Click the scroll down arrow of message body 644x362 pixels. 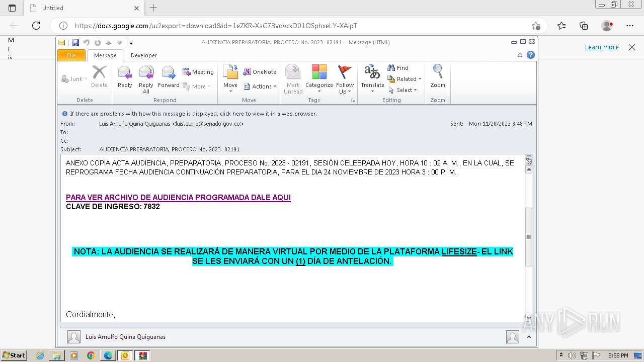tap(529, 318)
